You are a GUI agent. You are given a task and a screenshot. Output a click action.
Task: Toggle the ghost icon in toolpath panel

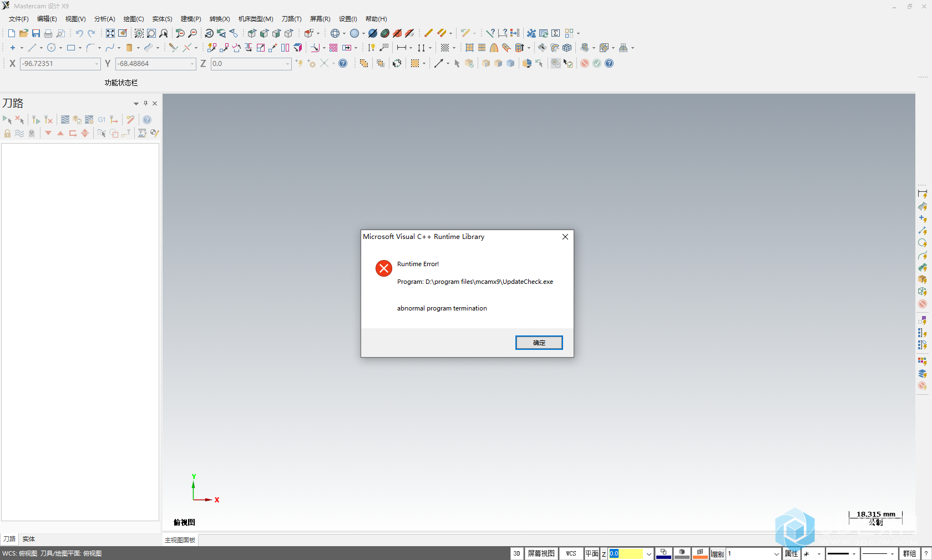coord(32,133)
